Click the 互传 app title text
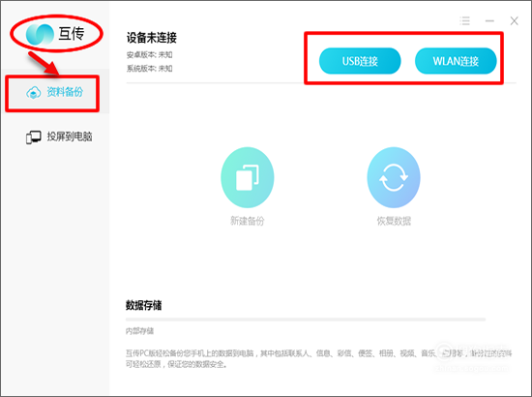Screen dimensions: 532x397 click(72, 34)
